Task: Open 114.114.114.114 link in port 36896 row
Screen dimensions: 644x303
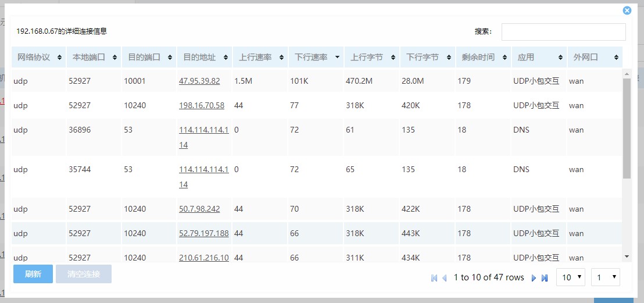Action: (203, 137)
